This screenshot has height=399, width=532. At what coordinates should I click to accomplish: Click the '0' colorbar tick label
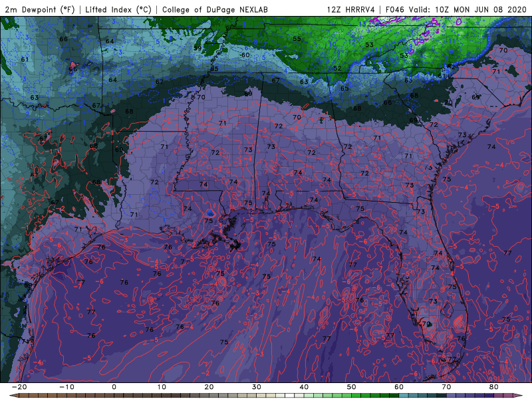(x=114, y=387)
